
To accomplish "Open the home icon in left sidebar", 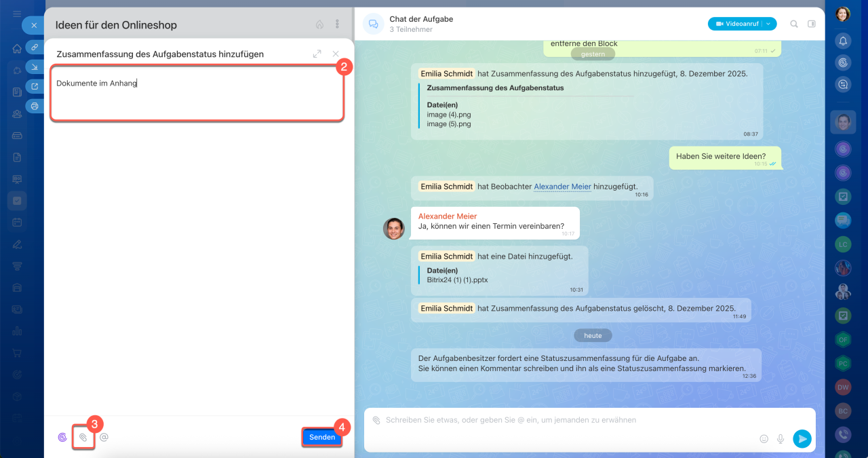I will click(17, 49).
